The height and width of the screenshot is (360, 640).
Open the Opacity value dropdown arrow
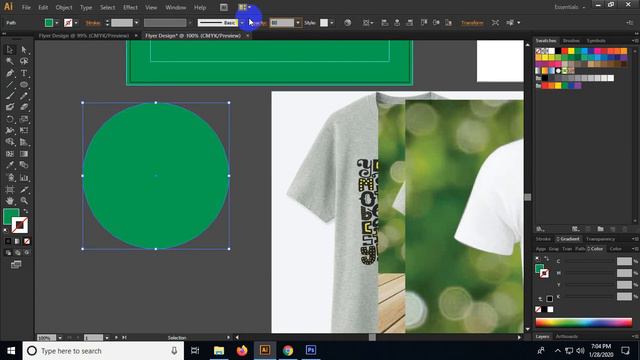coord(298,23)
